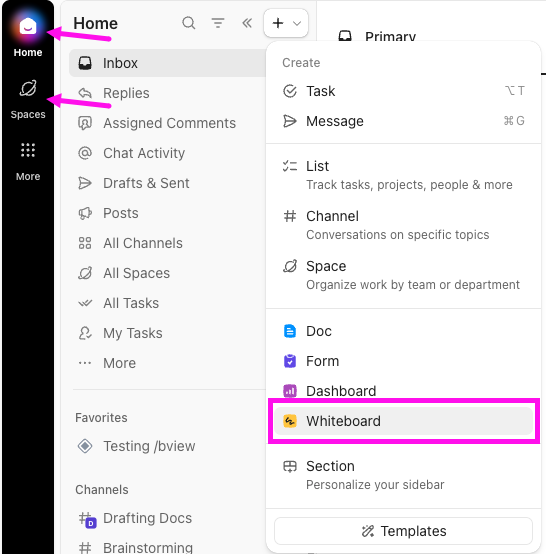Expand the create menu dropdown arrow

[x=297, y=24]
